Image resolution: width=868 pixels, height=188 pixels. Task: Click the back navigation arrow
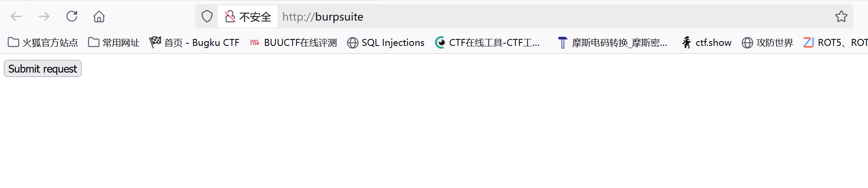16,17
